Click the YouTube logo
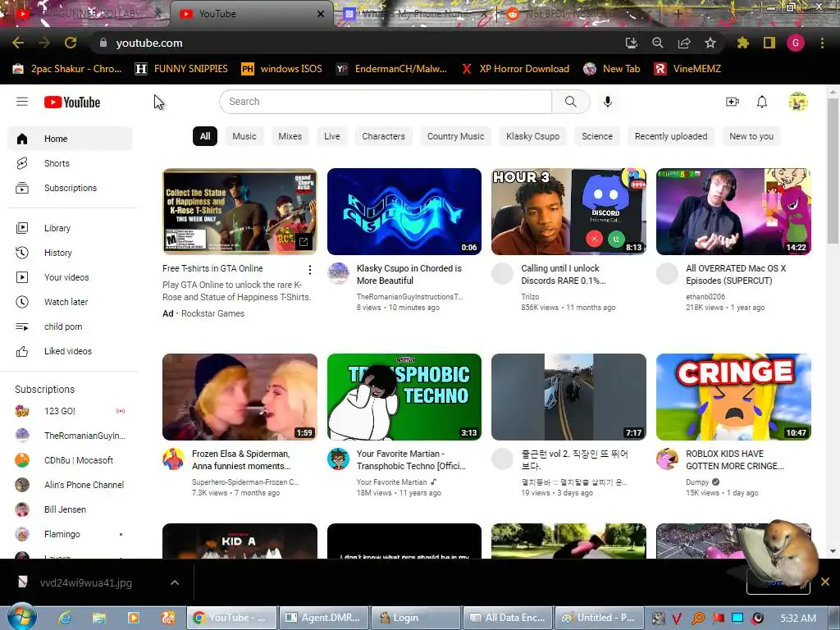Viewport: 840px width, 630px height. (72, 102)
